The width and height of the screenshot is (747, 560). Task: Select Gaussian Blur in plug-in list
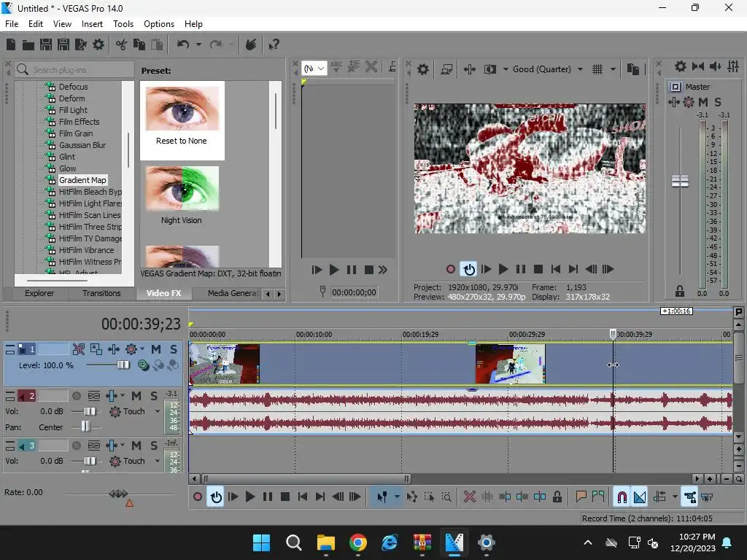82,145
